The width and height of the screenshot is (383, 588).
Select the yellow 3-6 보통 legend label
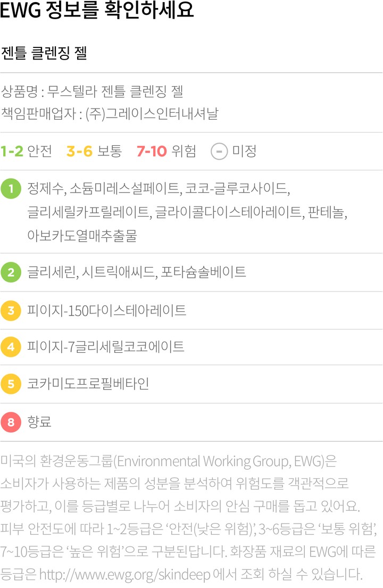point(94,152)
